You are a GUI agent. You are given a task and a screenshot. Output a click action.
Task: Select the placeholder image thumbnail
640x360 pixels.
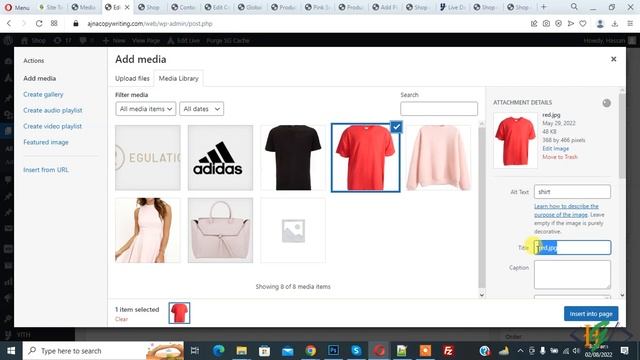coord(293,230)
